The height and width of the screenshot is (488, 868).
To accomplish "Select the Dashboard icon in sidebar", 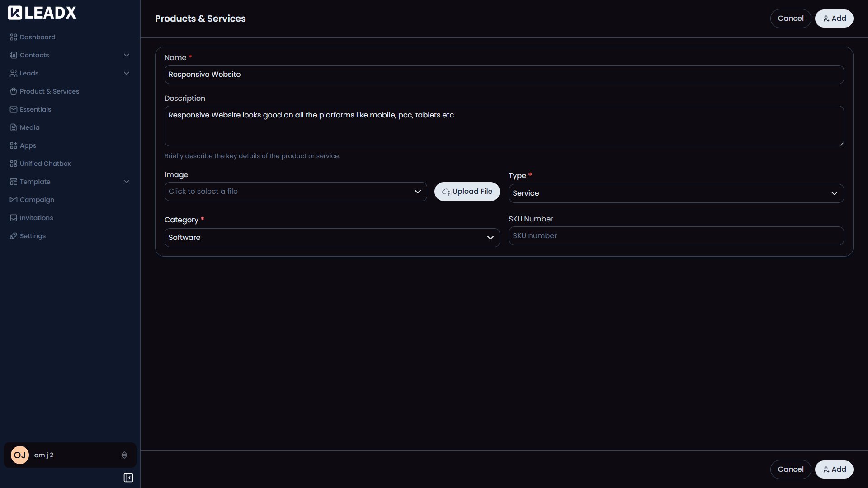I will click(13, 37).
